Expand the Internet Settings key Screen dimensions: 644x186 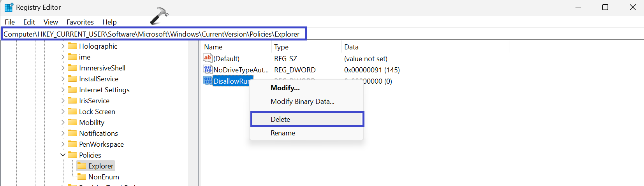tap(63, 89)
